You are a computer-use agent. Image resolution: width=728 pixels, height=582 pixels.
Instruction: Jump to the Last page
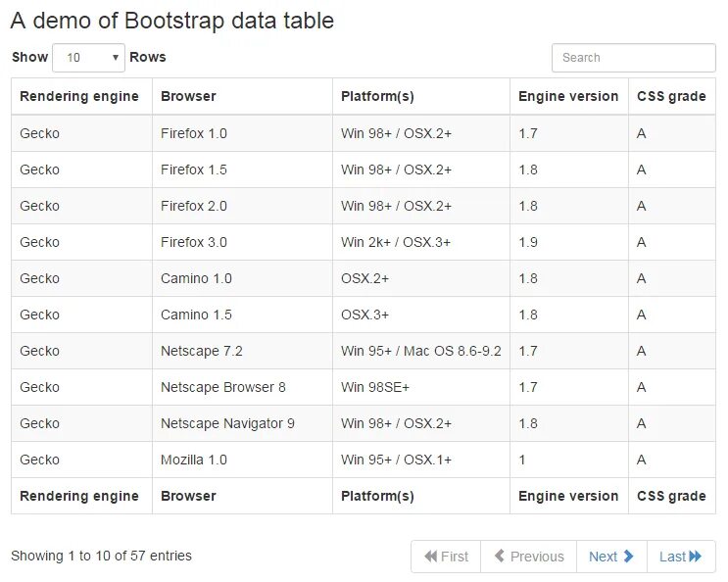tap(681, 556)
